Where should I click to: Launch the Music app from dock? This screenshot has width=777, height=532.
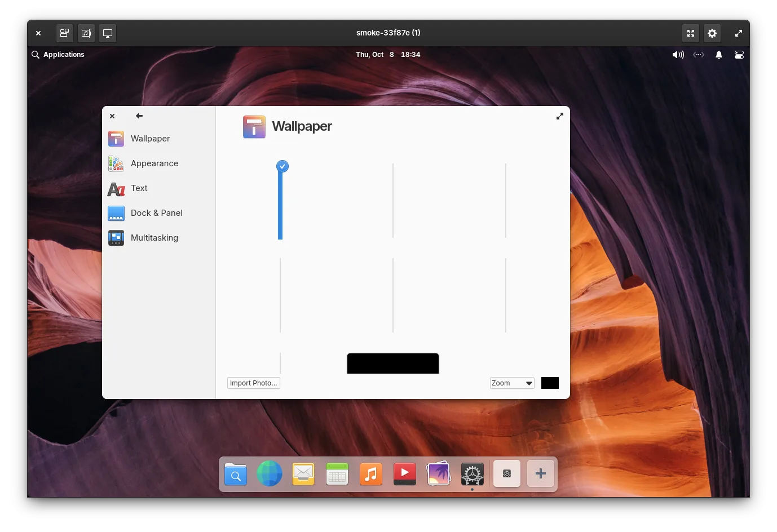click(x=371, y=475)
